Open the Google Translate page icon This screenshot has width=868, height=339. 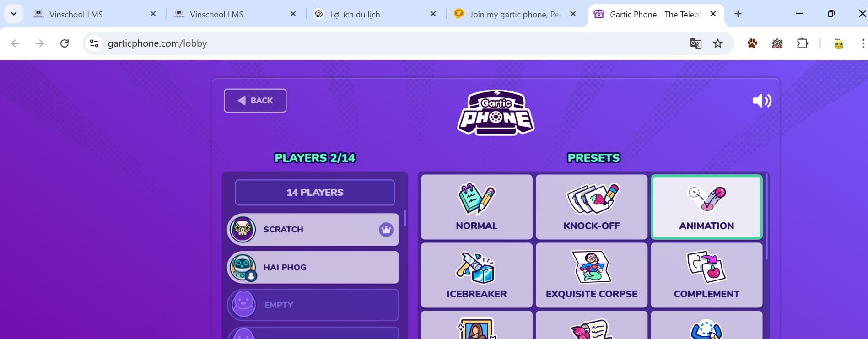[x=695, y=43]
